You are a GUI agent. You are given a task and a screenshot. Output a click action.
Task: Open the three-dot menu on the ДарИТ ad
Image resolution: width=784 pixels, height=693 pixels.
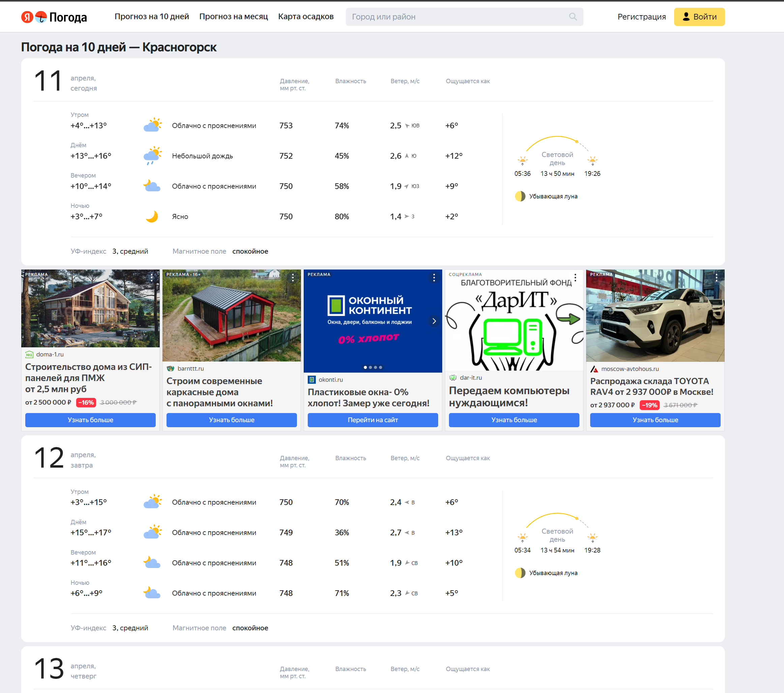tap(575, 278)
